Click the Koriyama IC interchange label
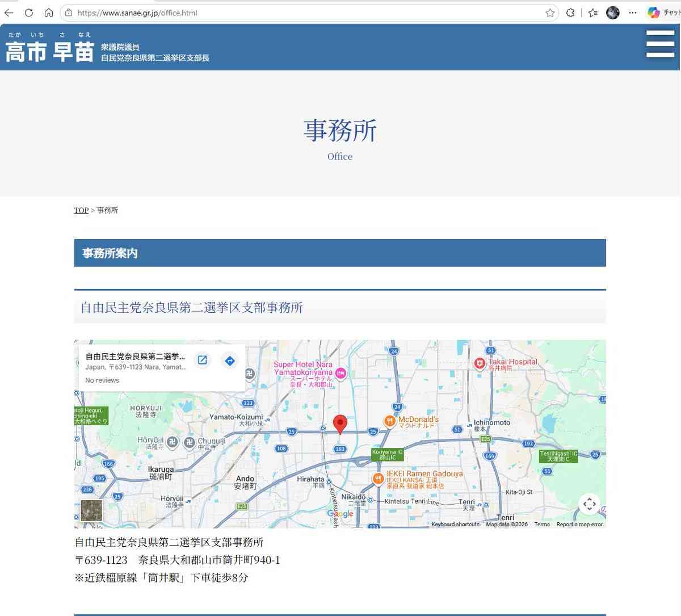 pyautogui.click(x=388, y=455)
